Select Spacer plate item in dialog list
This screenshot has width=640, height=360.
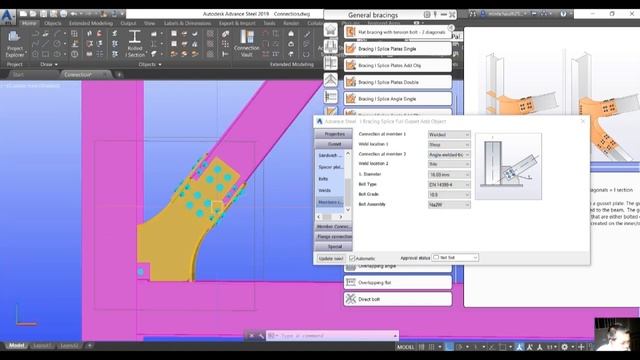[330, 167]
